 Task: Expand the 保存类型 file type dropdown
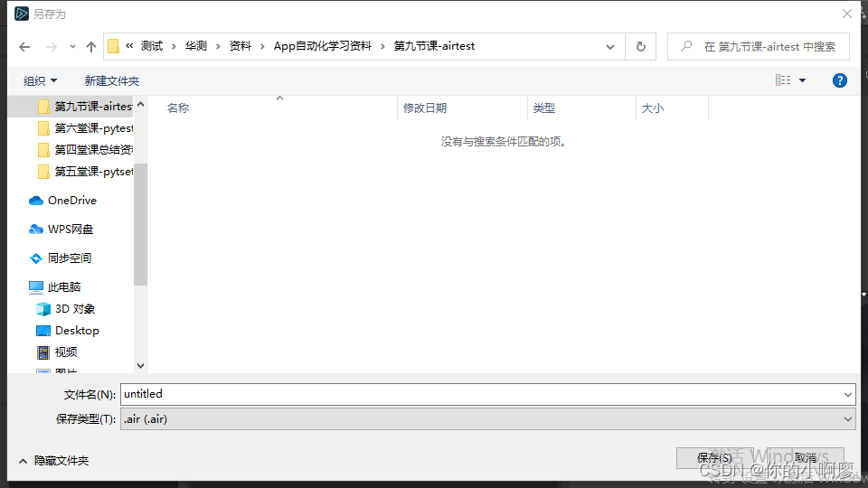tap(847, 419)
